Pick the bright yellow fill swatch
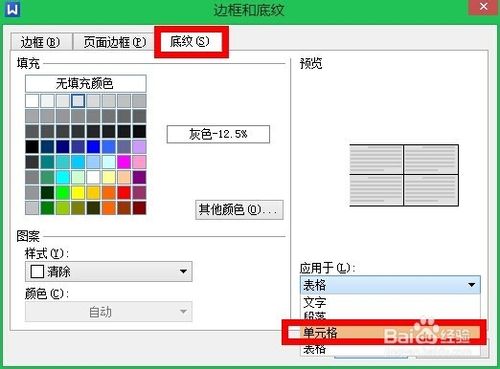500x369 pixels. coord(78,193)
